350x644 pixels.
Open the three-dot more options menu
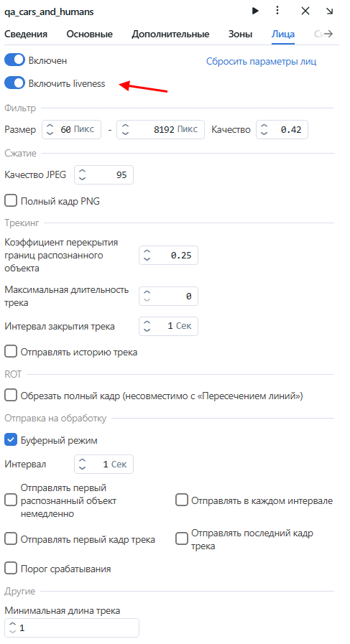click(277, 11)
